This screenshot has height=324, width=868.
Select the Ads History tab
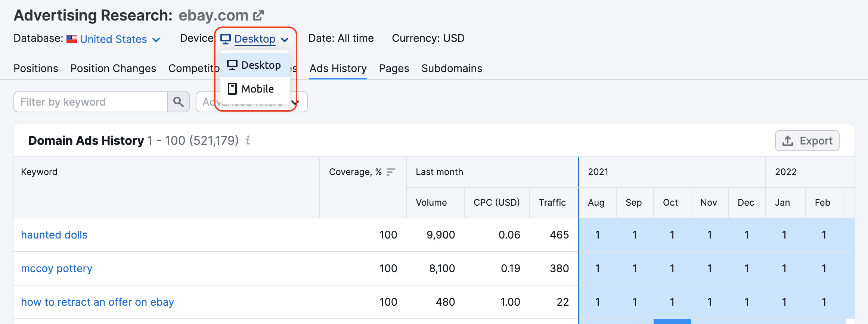338,68
